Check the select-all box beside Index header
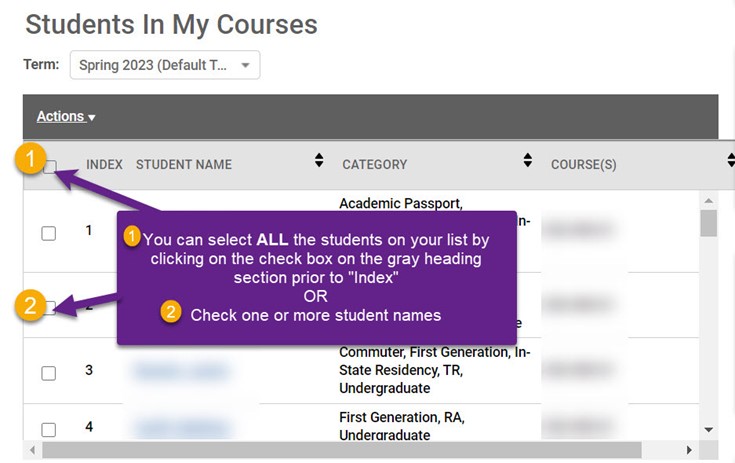 click(50, 167)
